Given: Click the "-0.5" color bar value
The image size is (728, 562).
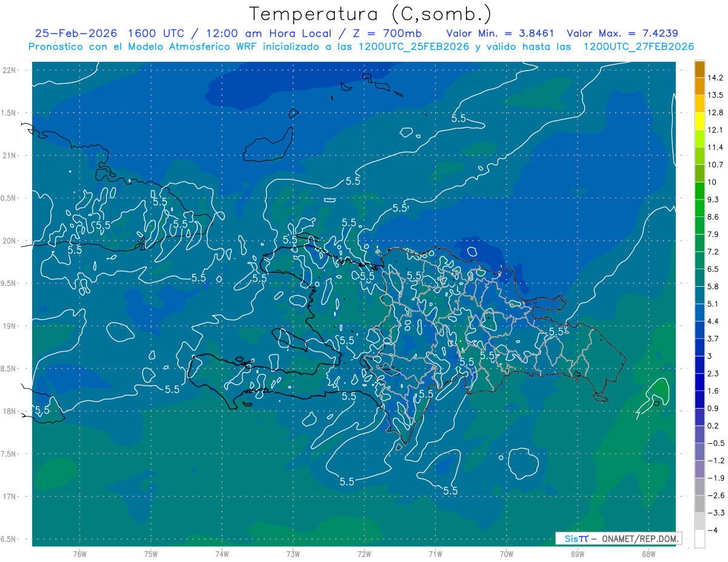Looking at the screenshot, I should (717, 443).
